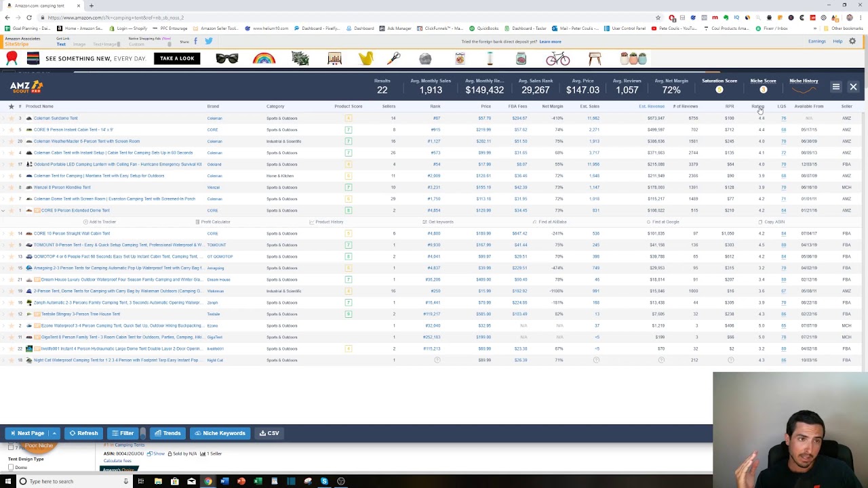Collapse the CORE 9 Person Extended Dome Tent row
The height and width of the screenshot is (488, 868).
pyautogui.click(x=3, y=210)
